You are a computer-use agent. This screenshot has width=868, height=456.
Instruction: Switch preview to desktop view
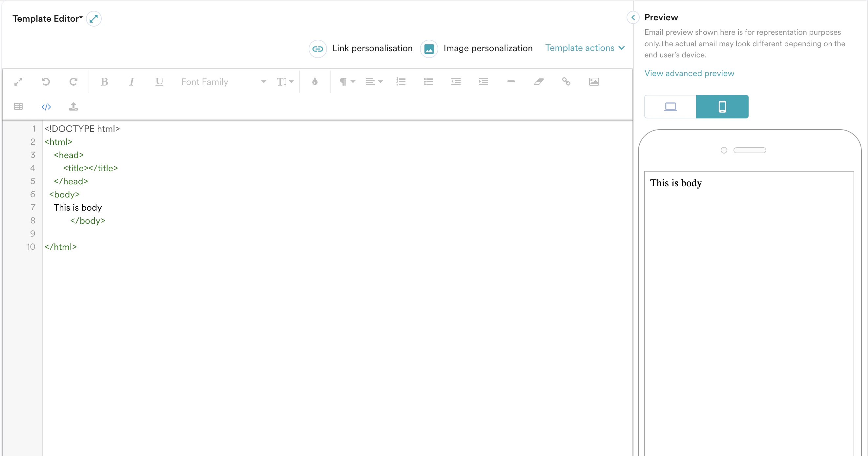tap(670, 107)
